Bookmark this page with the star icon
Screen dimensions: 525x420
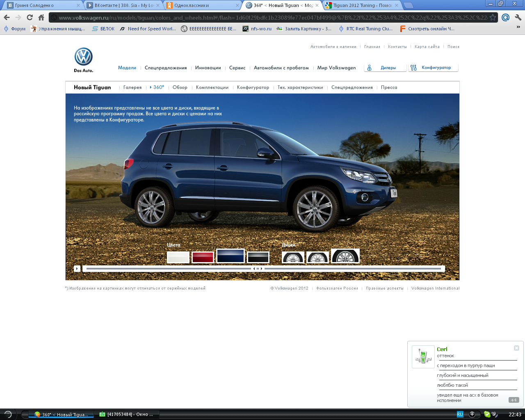[493, 17]
